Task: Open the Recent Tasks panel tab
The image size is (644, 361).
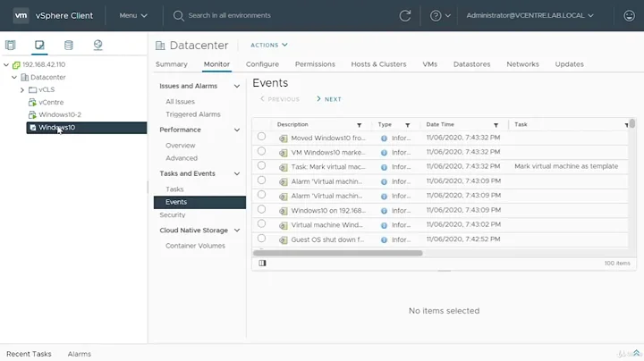Action: (29, 354)
